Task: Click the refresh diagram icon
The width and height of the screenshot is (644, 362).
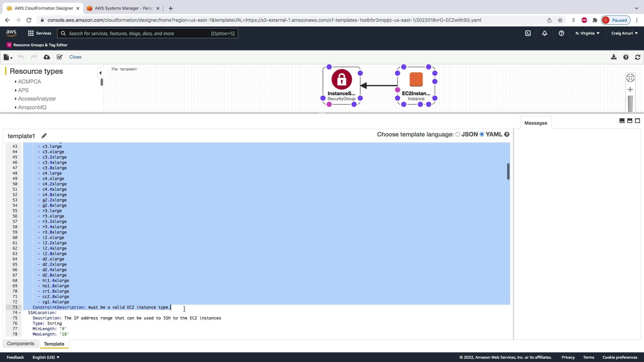Action: click(638, 57)
